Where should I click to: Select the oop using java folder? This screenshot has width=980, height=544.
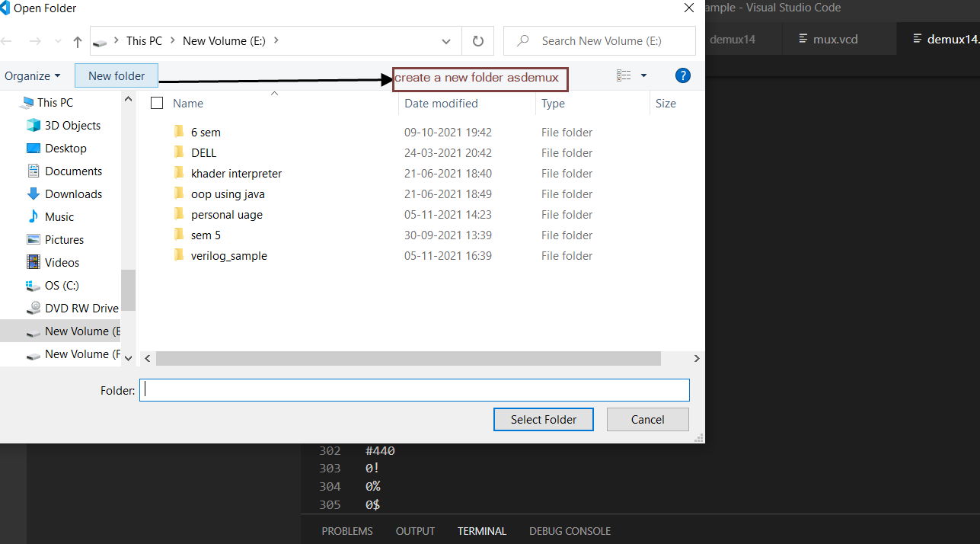[x=228, y=194]
